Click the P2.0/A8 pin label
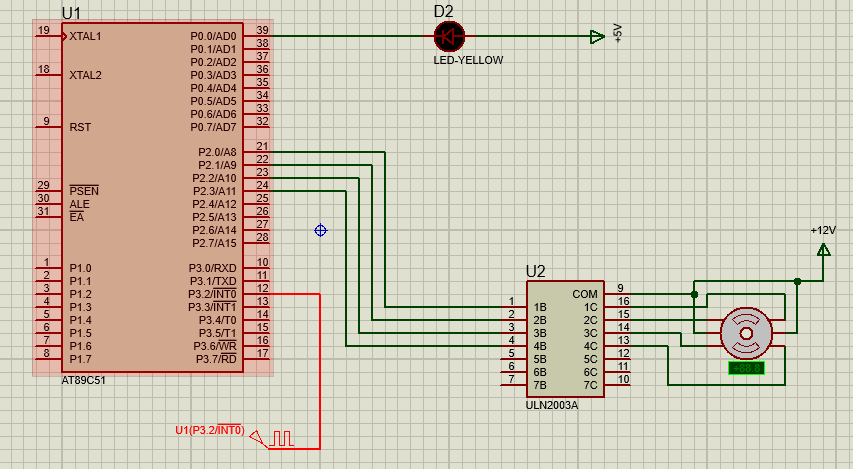Screen dimensions: 853x469 click(x=217, y=152)
